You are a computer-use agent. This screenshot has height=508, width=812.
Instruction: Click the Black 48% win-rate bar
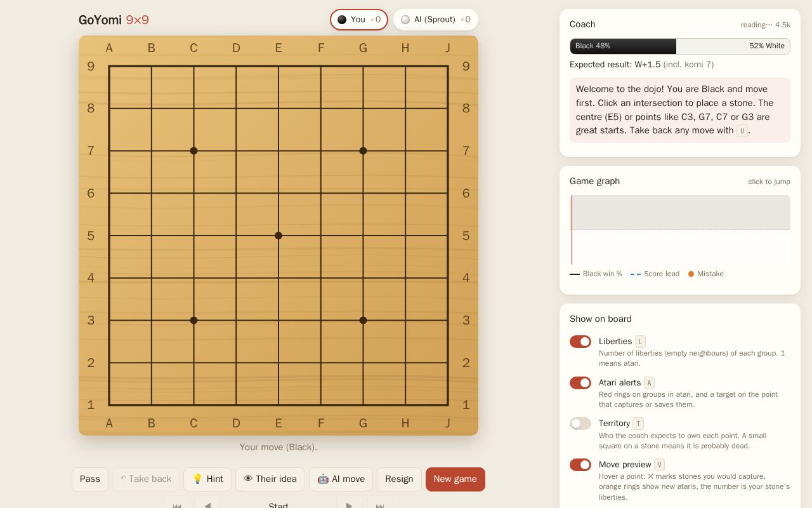(623, 46)
